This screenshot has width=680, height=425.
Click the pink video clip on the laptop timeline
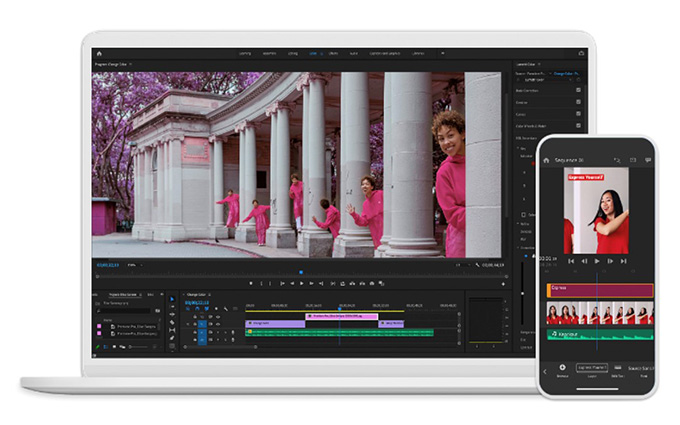click(341, 316)
